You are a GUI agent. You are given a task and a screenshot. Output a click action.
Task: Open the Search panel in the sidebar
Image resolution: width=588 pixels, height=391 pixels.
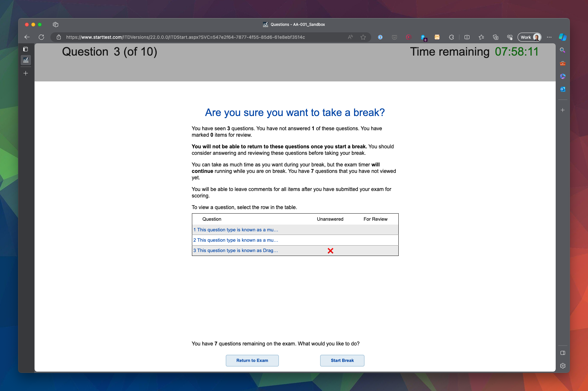pyautogui.click(x=563, y=50)
